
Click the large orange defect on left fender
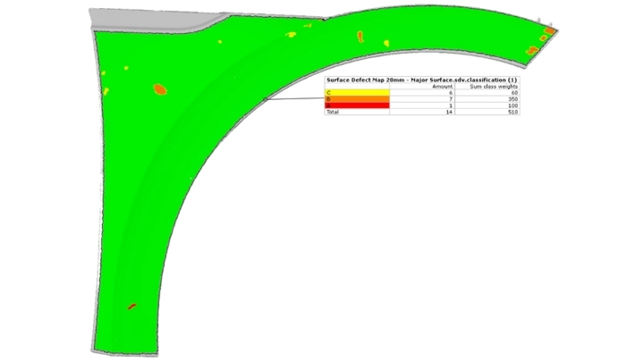[160, 89]
